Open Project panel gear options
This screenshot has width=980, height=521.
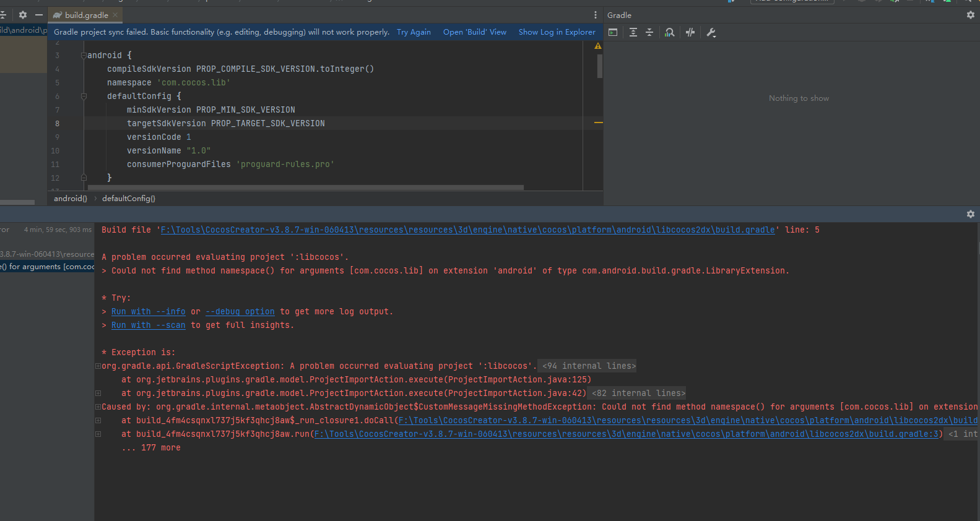(x=23, y=15)
